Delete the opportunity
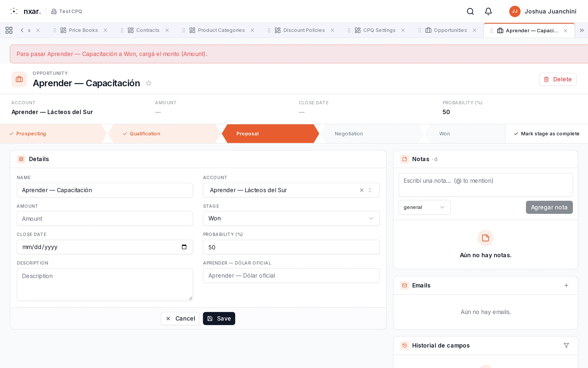This screenshot has width=588, height=368. 558,79
